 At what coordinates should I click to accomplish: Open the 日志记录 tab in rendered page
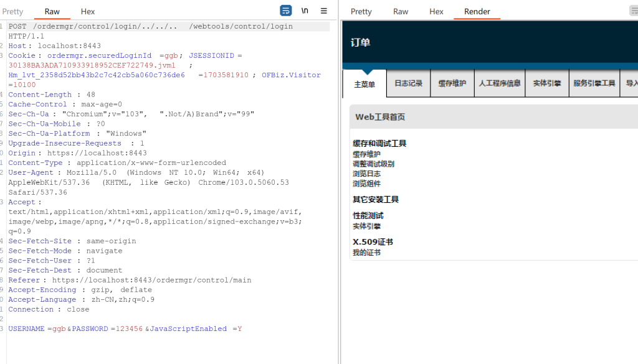409,83
